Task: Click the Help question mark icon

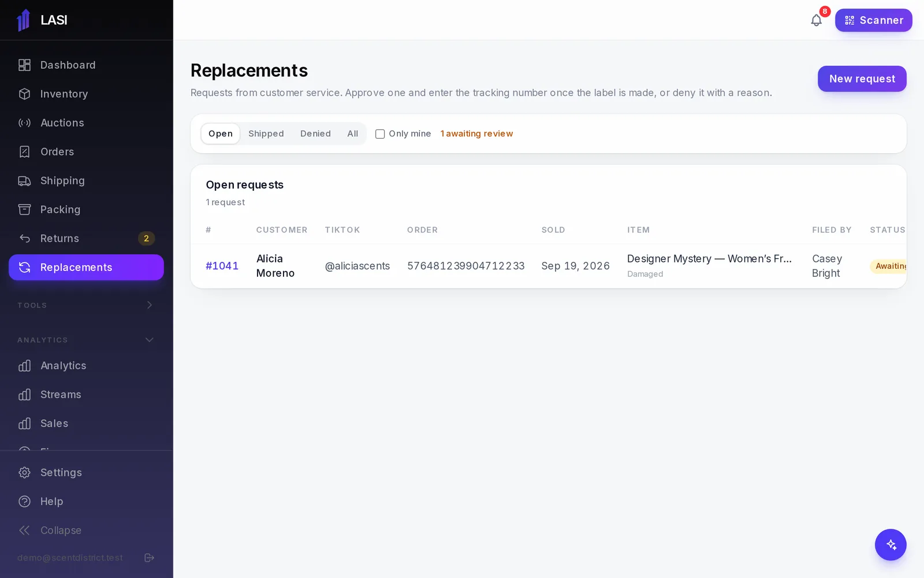Action: click(x=24, y=502)
